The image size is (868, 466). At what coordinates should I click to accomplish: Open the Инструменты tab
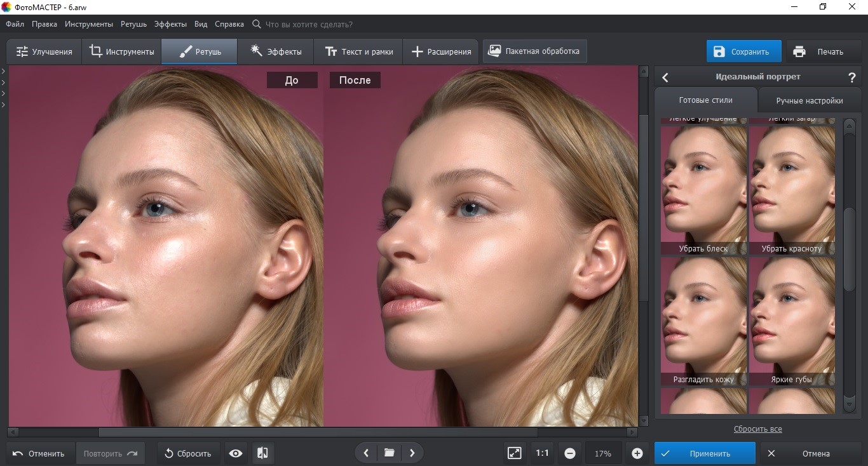(121, 51)
